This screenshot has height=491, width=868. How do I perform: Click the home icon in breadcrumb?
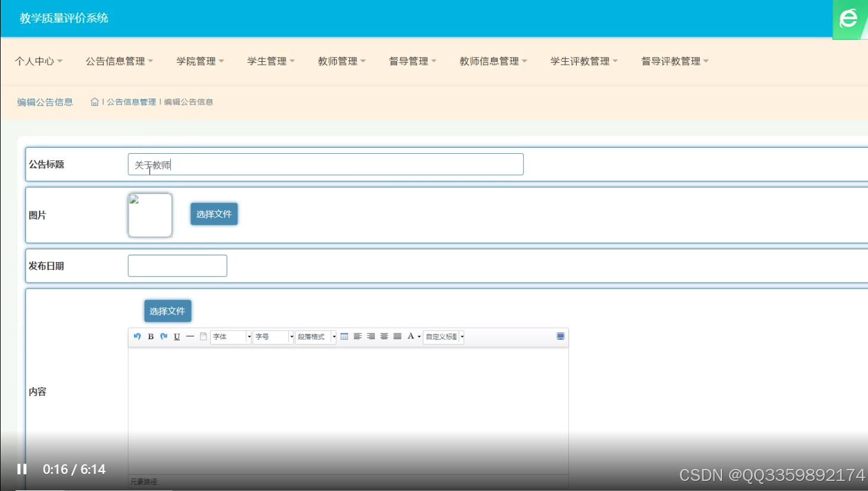pos(94,102)
